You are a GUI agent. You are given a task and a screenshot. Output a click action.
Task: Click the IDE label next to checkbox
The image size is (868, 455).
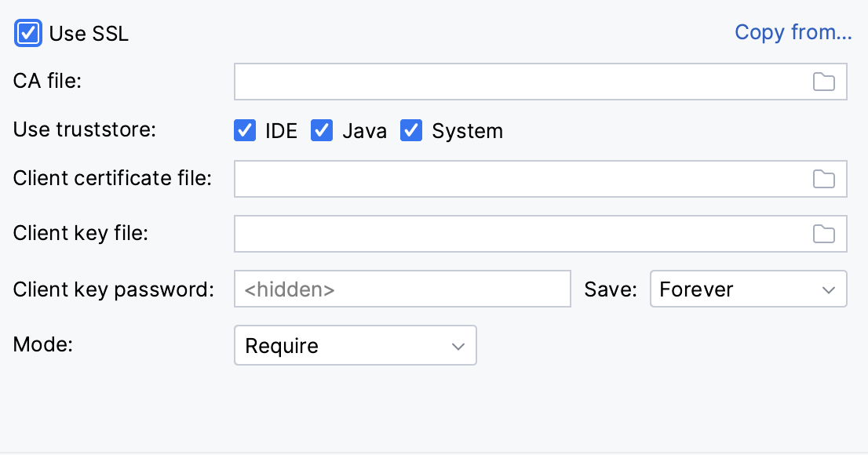pyautogui.click(x=281, y=131)
